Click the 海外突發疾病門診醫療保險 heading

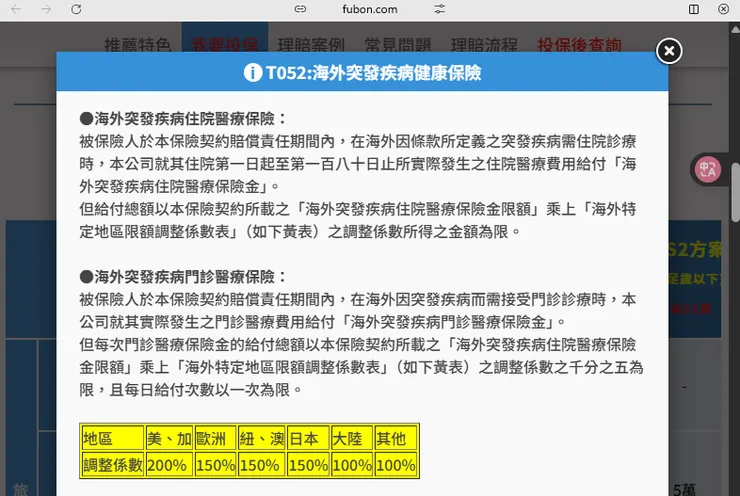point(185,277)
